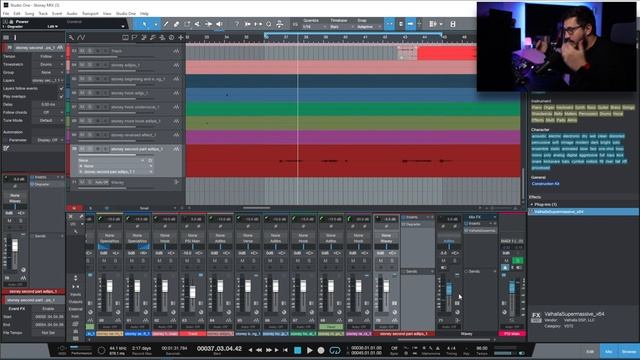The width and height of the screenshot is (640, 360).
Task: Click the 'Track' mixer channel fader
Action: coord(193,292)
